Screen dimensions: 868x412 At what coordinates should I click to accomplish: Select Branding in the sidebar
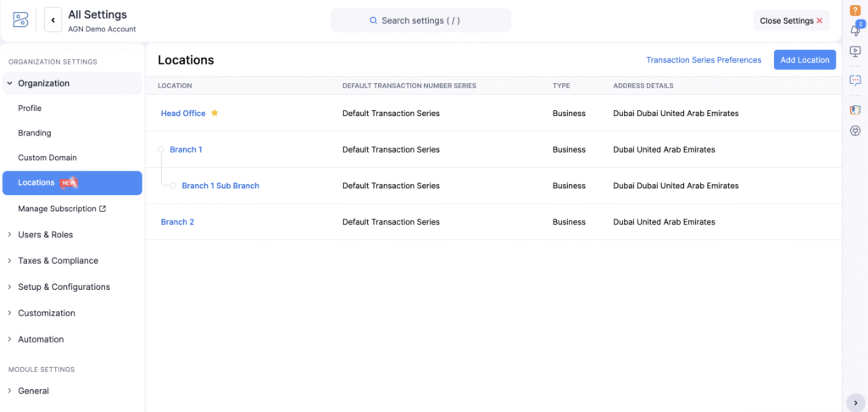[35, 133]
